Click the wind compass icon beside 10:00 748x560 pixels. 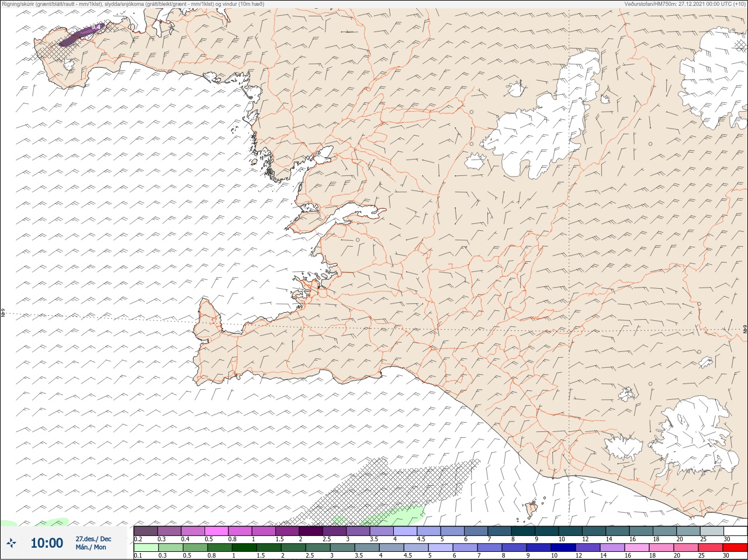pyautogui.click(x=11, y=543)
